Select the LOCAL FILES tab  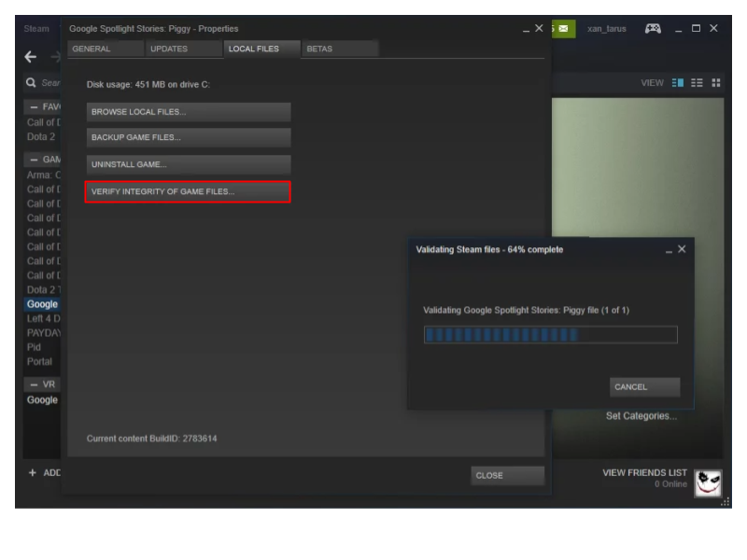262,49
